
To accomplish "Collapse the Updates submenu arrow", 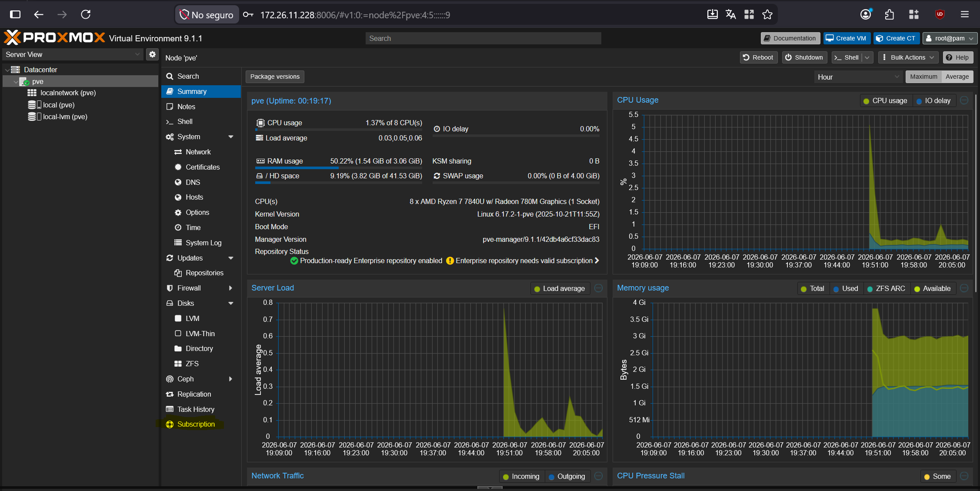I will (231, 258).
